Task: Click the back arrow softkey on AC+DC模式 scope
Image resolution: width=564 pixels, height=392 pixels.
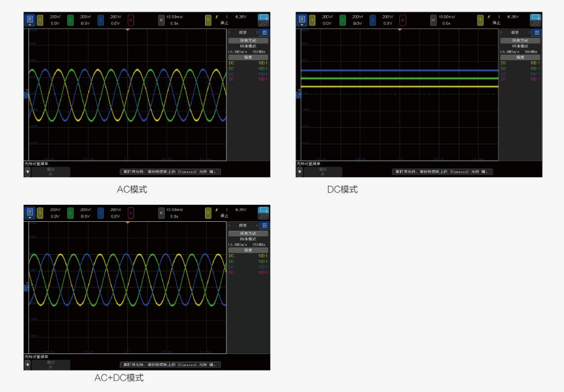Action: [x=28, y=365]
